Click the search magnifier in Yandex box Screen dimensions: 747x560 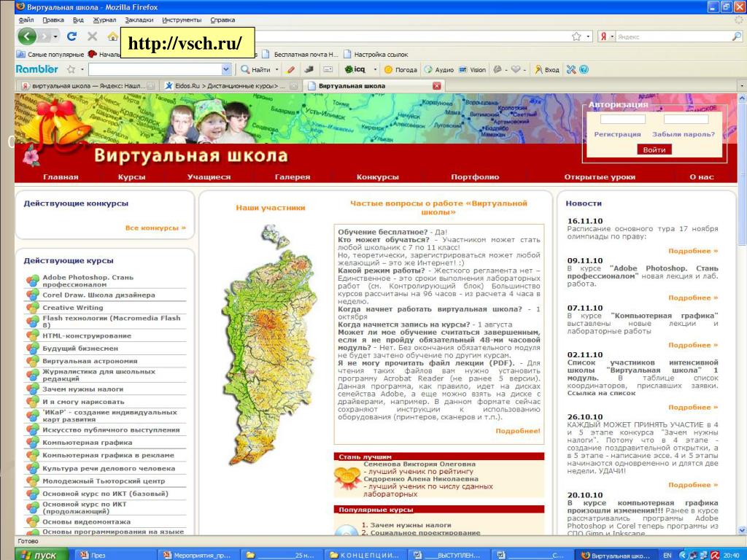point(737,36)
